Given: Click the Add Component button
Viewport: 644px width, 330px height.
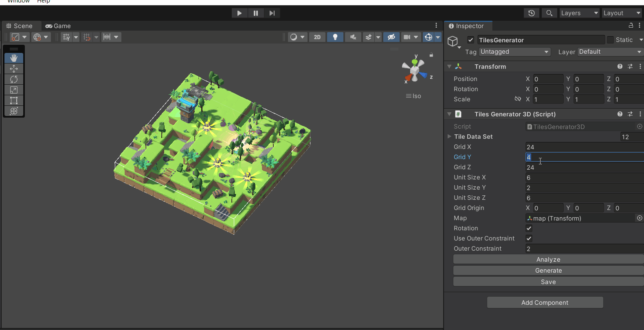Looking at the screenshot, I should coord(545,302).
